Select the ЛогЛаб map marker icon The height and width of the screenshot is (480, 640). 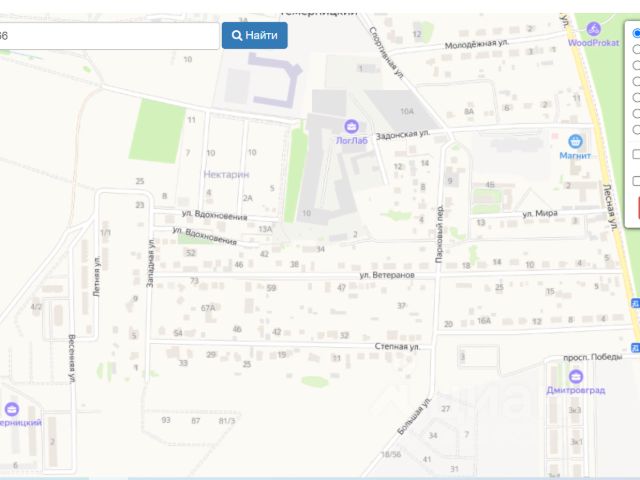point(351,126)
